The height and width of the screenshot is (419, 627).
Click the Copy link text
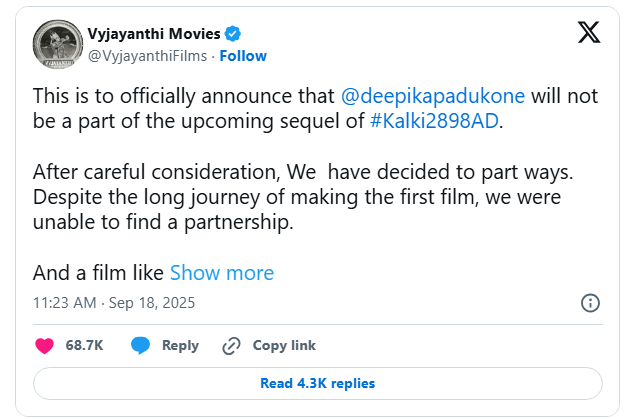coord(284,346)
